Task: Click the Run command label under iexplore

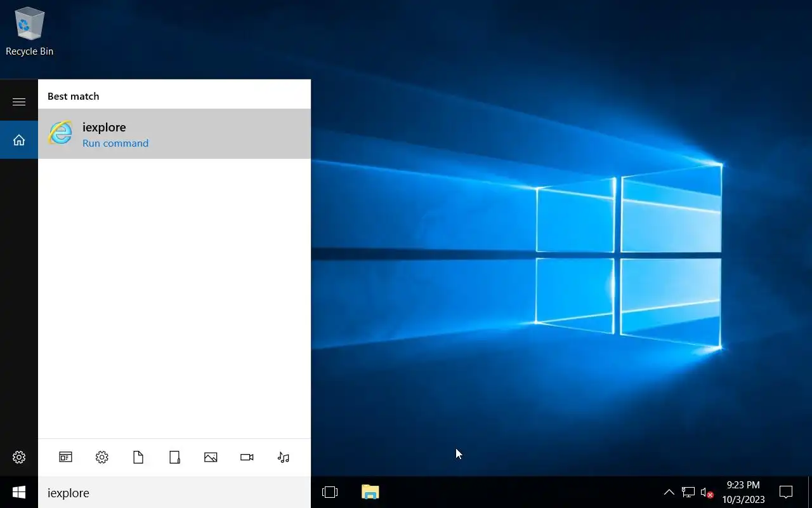Action: (x=115, y=144)
